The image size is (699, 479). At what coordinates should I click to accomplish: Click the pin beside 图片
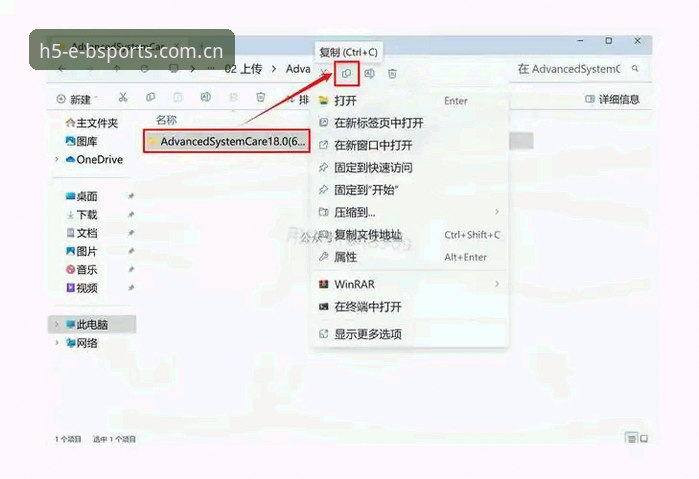(x=131, y=251)
